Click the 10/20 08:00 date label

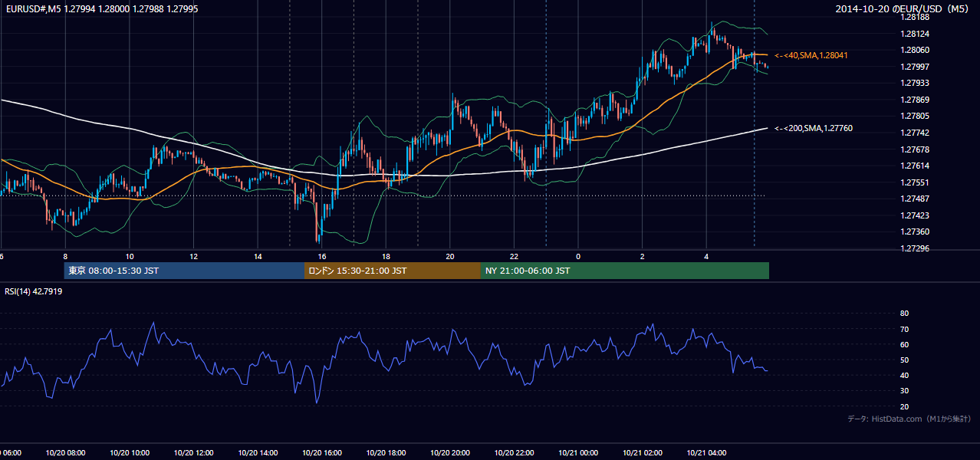[x=65, y=453]
